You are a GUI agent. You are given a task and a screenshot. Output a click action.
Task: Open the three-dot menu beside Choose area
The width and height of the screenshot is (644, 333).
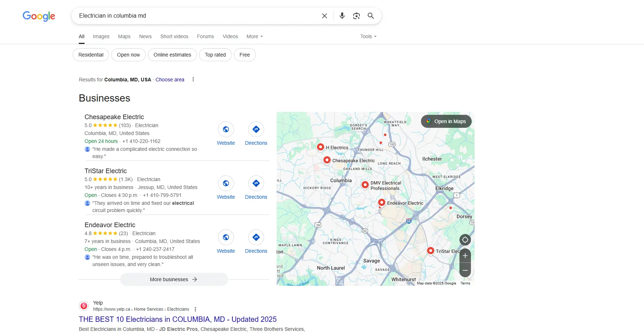[x=193, y=80]
